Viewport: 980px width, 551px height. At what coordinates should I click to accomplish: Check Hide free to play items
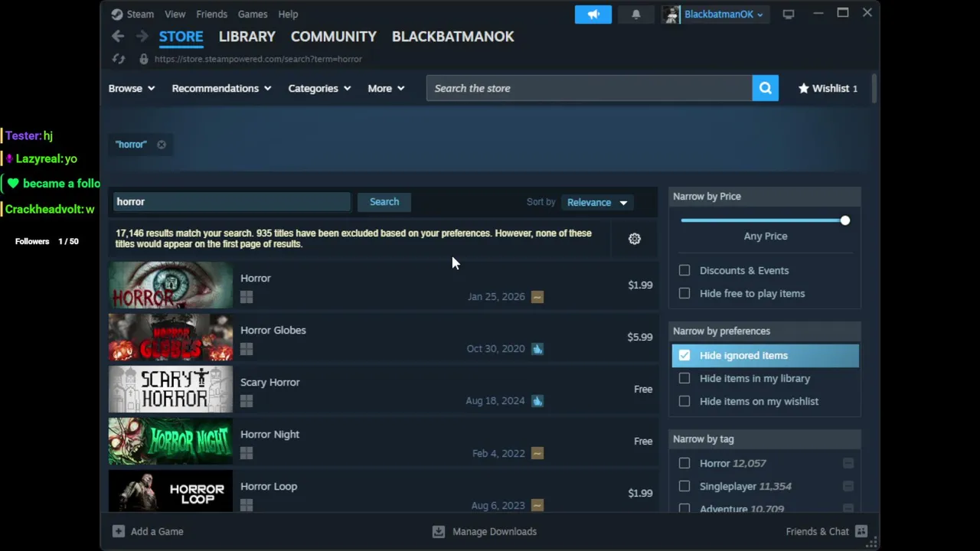(x=684, y=293)
